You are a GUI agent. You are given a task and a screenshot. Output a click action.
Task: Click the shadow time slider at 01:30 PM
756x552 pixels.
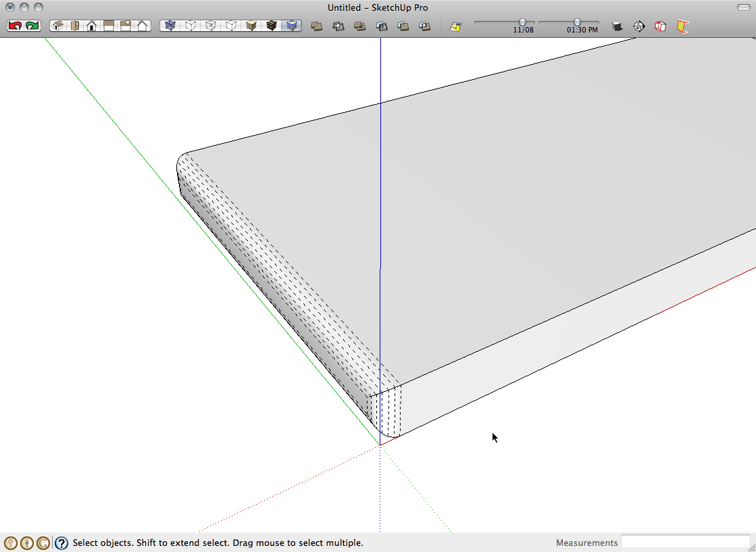point(577,22)
